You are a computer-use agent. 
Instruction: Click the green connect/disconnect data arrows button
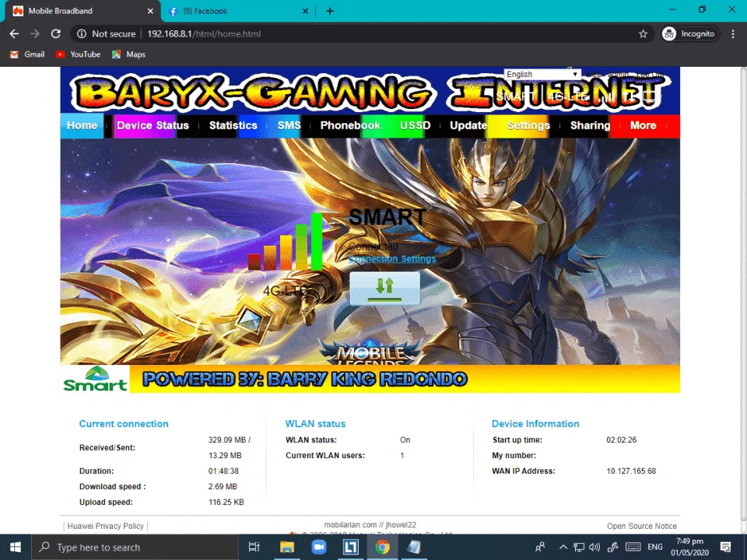click(384, 288)
